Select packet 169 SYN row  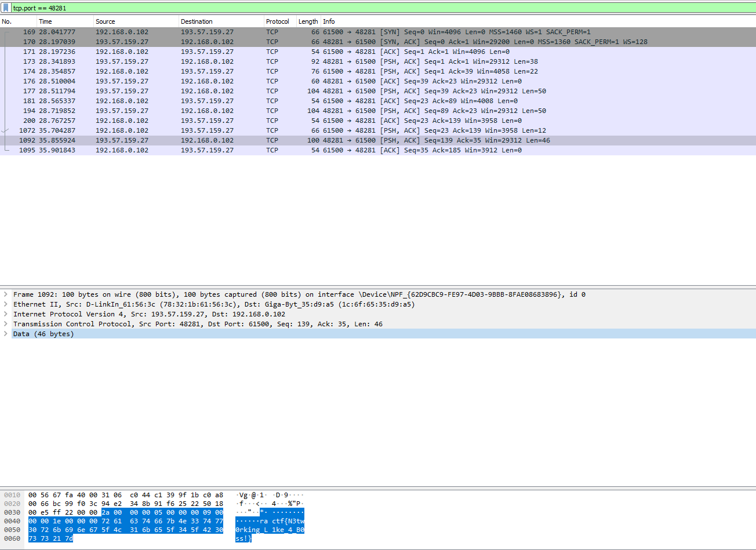[378, 32]
